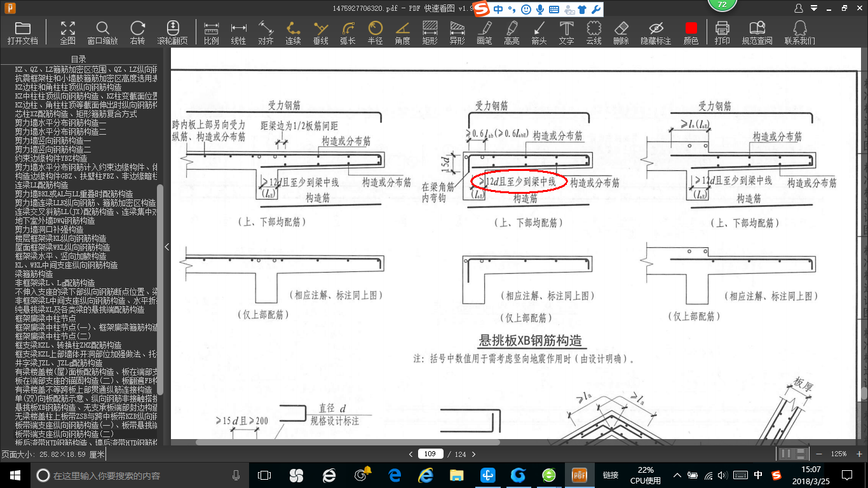Select the 异形 irregular shape tool
This screenshot has height=488, width=868.
(457, 33)
